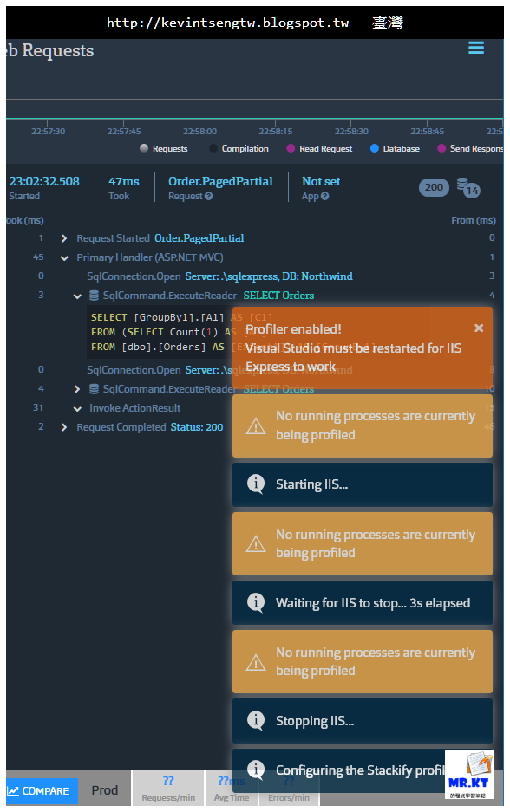Viewport: 510px width, 812px height.
Task: Click the 23:02:32.508 Started timestamp
Action: tap(44, 181)
